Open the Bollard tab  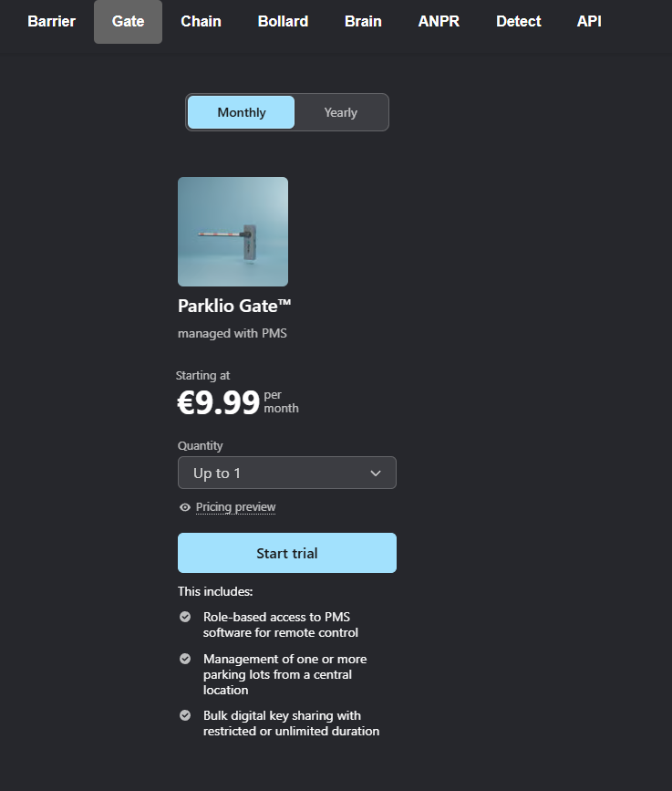point(283,21)
